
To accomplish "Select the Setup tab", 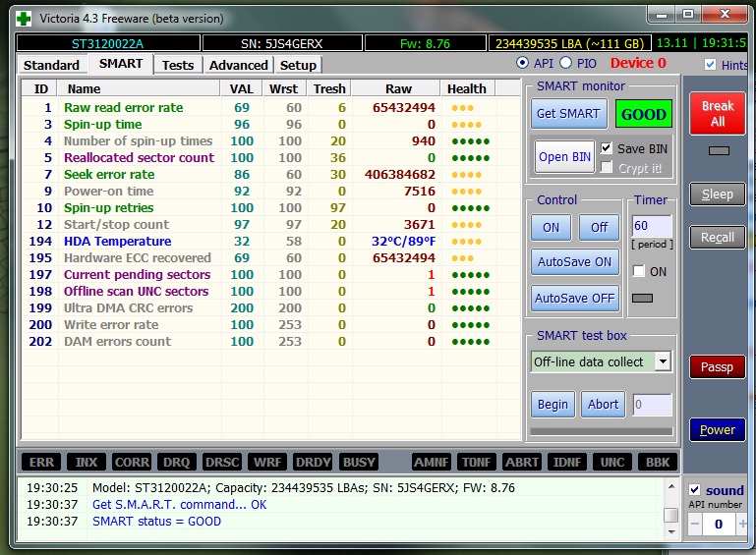I will [x=298, y=65].
